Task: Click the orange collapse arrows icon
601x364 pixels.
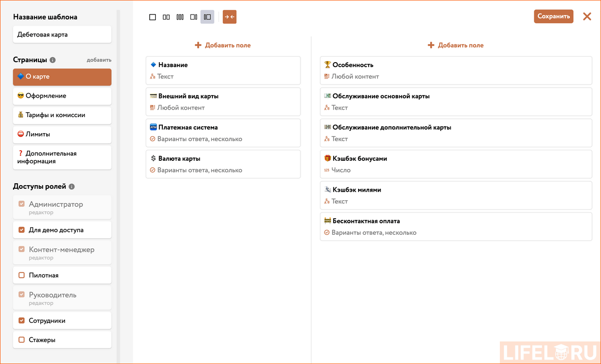Action: (x=229, y=17)
